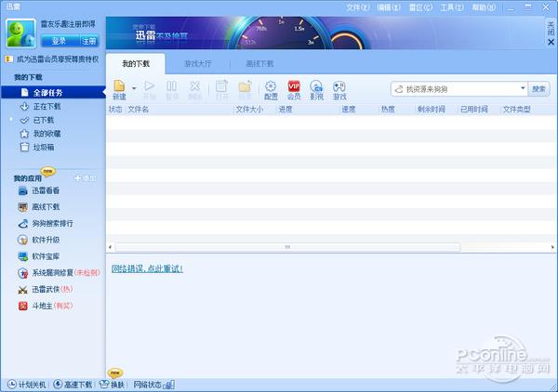Open the 迅雷武侠 app icon

pyautogui.click(x=22, y=290)
